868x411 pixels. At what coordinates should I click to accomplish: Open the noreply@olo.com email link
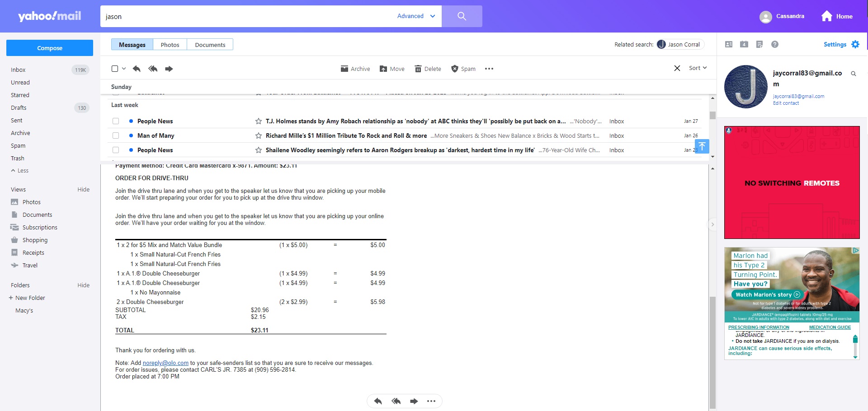tap(165, 363)
